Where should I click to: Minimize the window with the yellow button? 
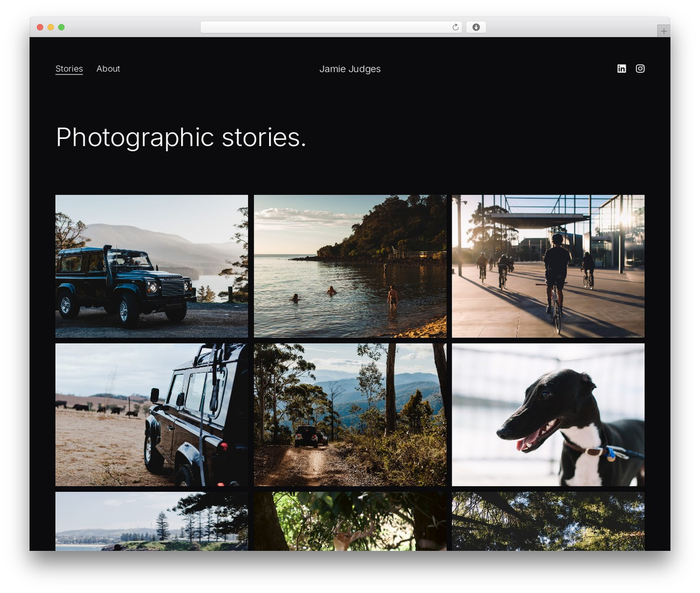click(x=51, y=27)
